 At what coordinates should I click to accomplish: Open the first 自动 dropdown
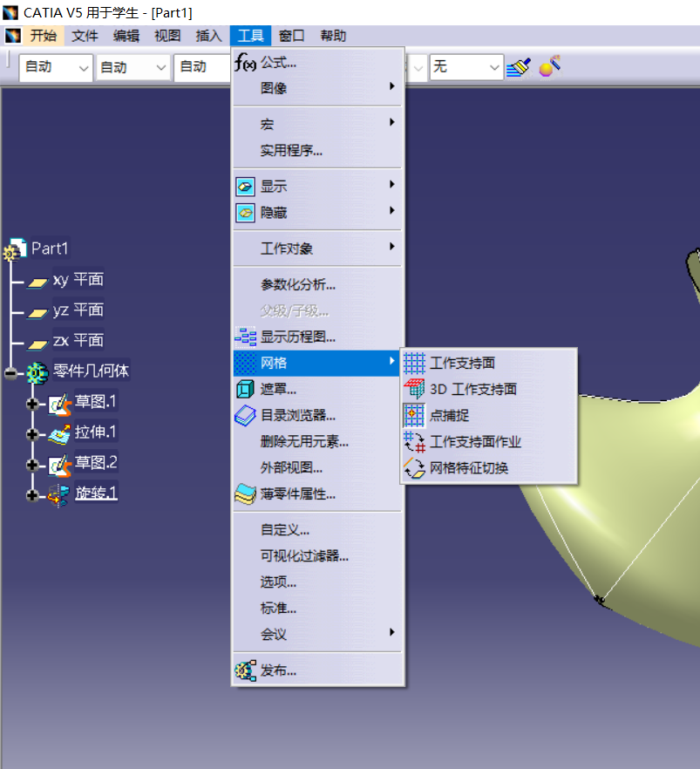(x=84, y=68)
